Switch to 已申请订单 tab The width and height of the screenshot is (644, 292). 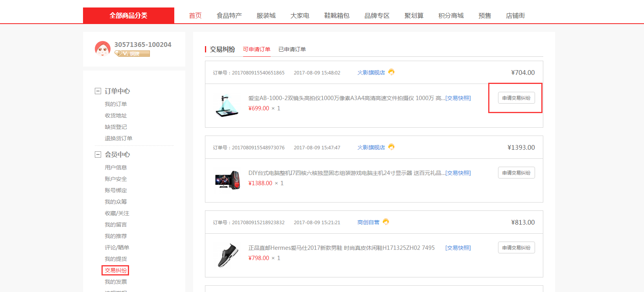[x=292, y=49]
